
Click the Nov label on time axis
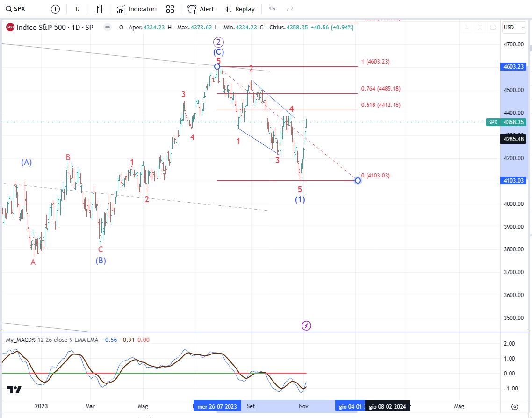(x=303, y=406)
